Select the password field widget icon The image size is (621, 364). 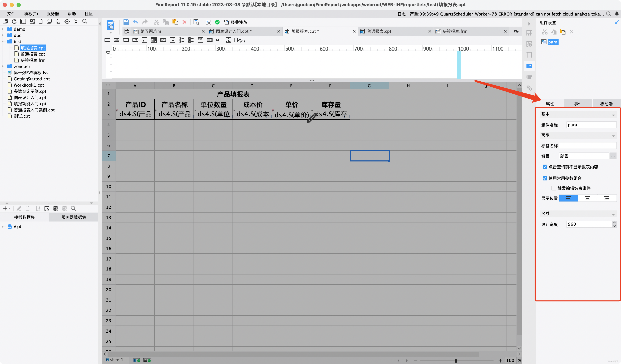210,40
